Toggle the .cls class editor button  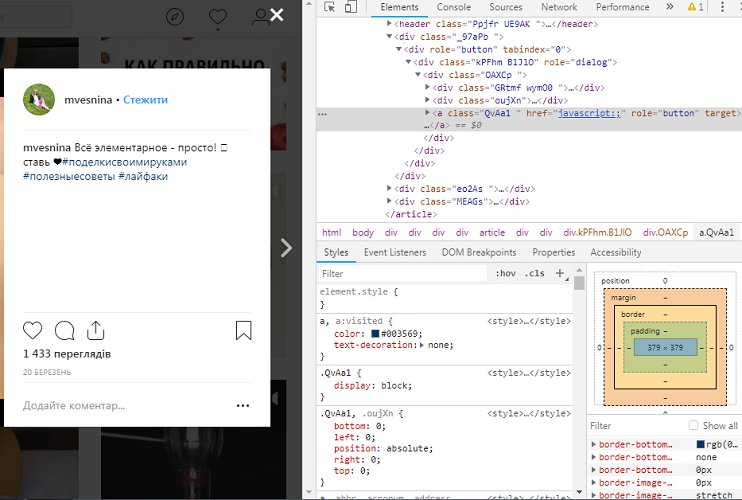535,273
